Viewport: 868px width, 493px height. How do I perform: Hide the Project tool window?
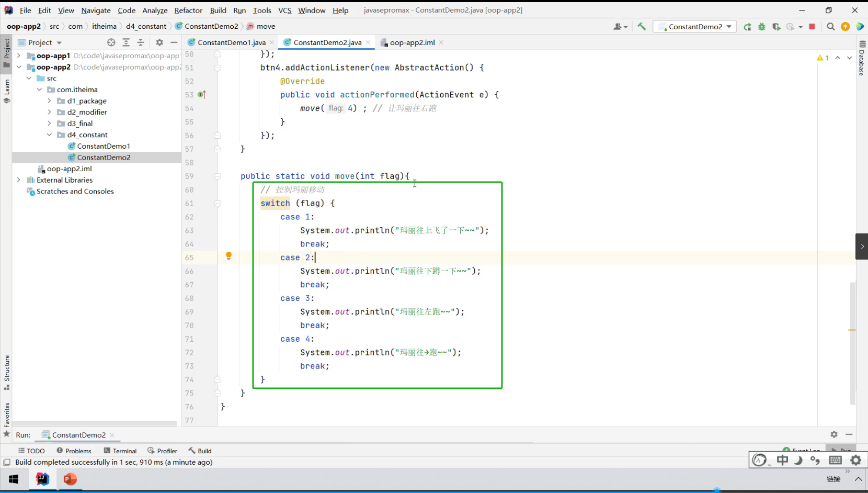[174, 42]
